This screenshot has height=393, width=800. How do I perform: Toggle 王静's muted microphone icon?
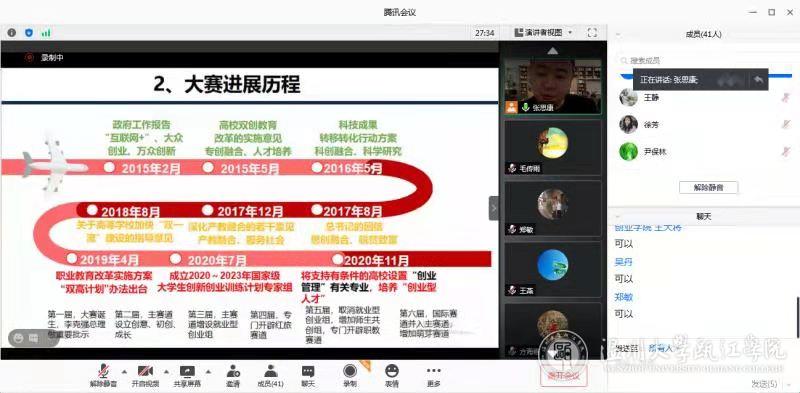click(x=786, y=97)
